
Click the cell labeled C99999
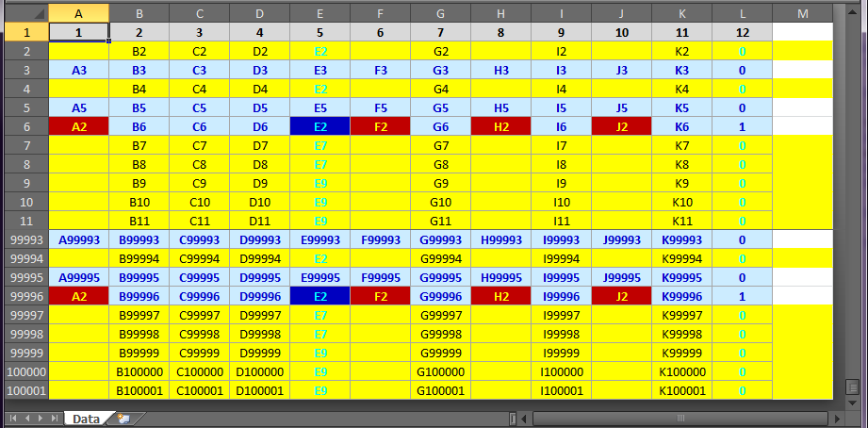[199, 353]
